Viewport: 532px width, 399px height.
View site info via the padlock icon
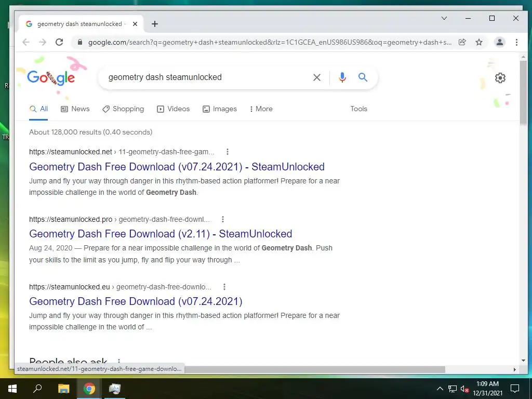(x=79, y=42)
